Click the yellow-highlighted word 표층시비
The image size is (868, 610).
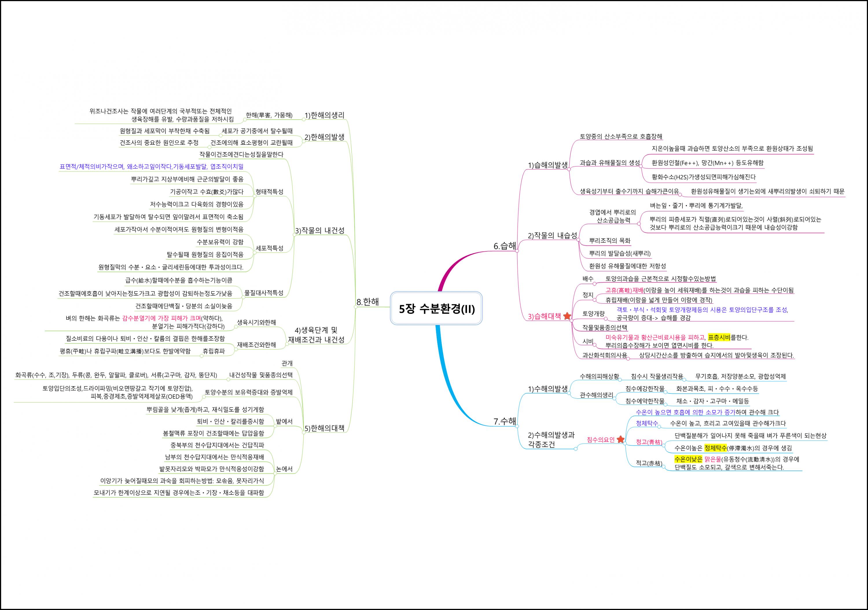[719, 337]
